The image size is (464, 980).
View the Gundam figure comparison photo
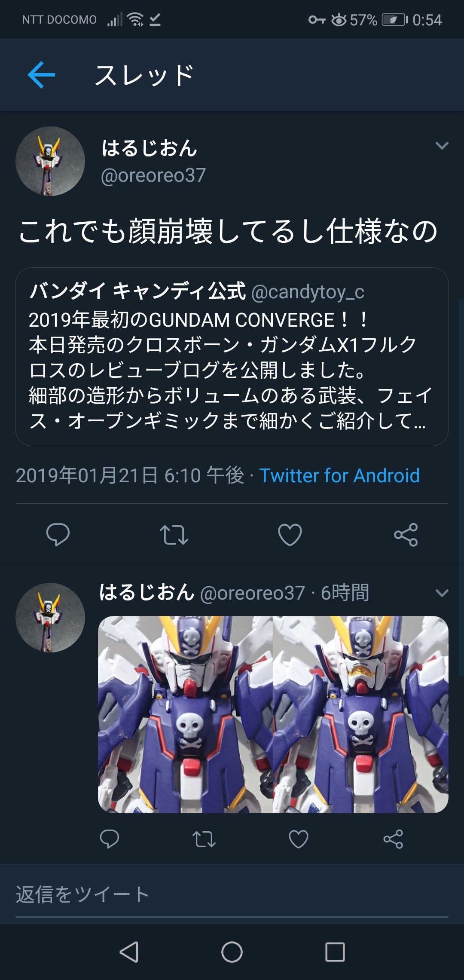point(273,714)
